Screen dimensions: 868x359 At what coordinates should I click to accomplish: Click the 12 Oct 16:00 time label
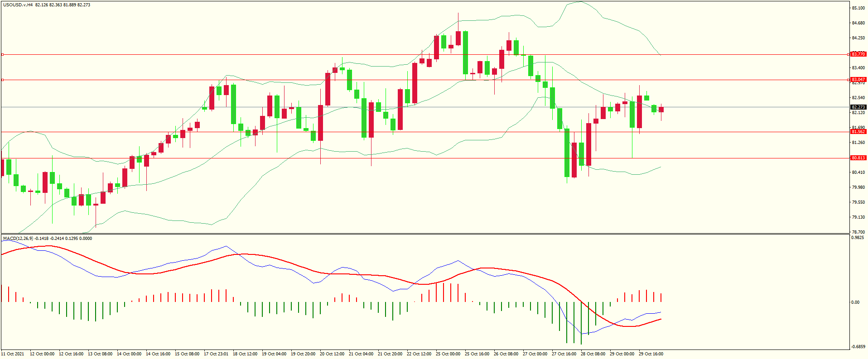coord(71,354)
